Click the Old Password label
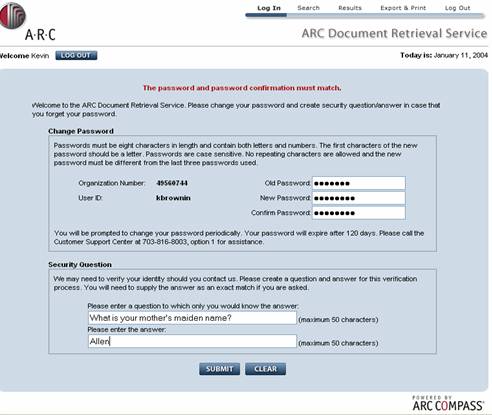This screenshot has width=492, height=415. [x=287, y=183]
